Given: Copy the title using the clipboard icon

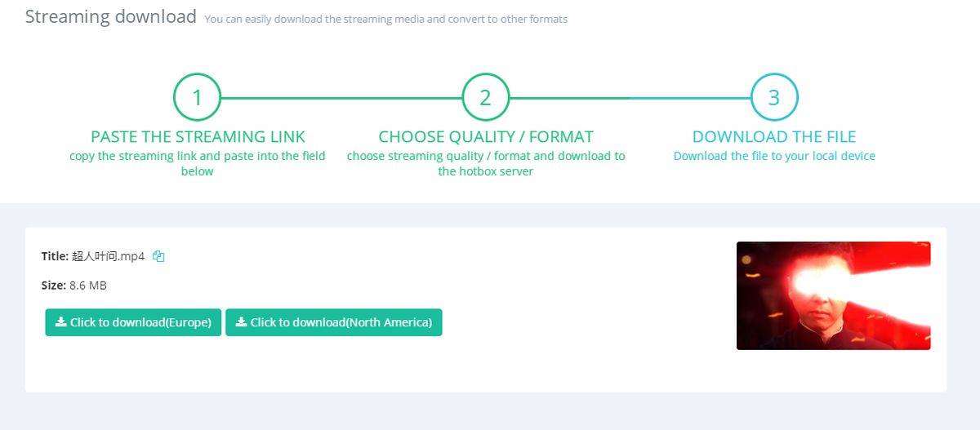Looking at the screenshot, I should click(x=158, y=256).
